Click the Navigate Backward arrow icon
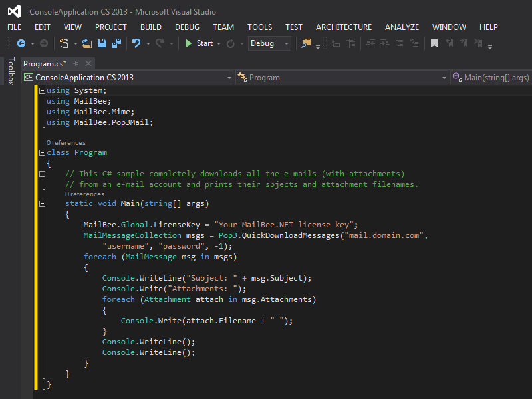 tap(21, 43)
